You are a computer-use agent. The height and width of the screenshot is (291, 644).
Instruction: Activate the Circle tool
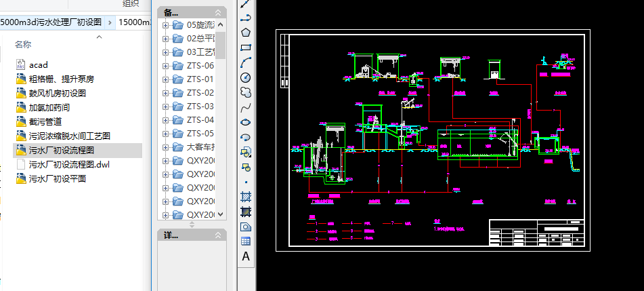tap(246, 77)
